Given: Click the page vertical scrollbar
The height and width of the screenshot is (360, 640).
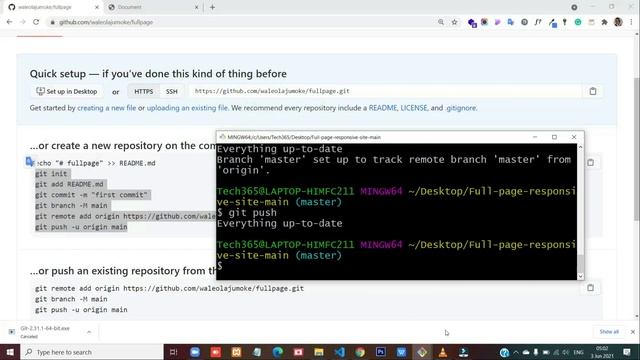Looking at the screenshot, I should click(637, 149).
